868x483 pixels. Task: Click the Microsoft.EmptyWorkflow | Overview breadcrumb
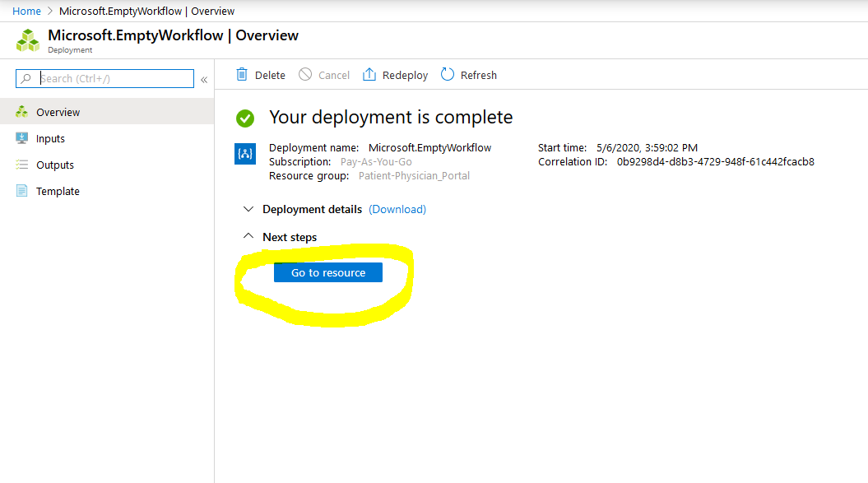(x=146, y=11)
